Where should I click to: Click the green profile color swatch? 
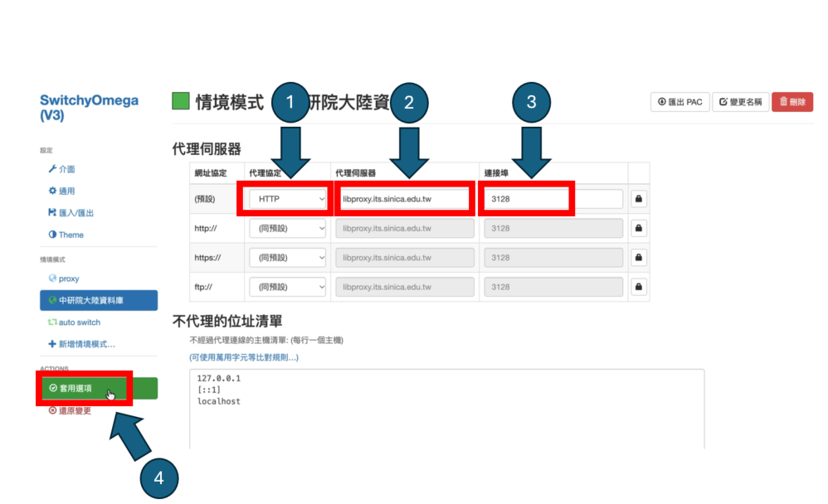[181, 101]
